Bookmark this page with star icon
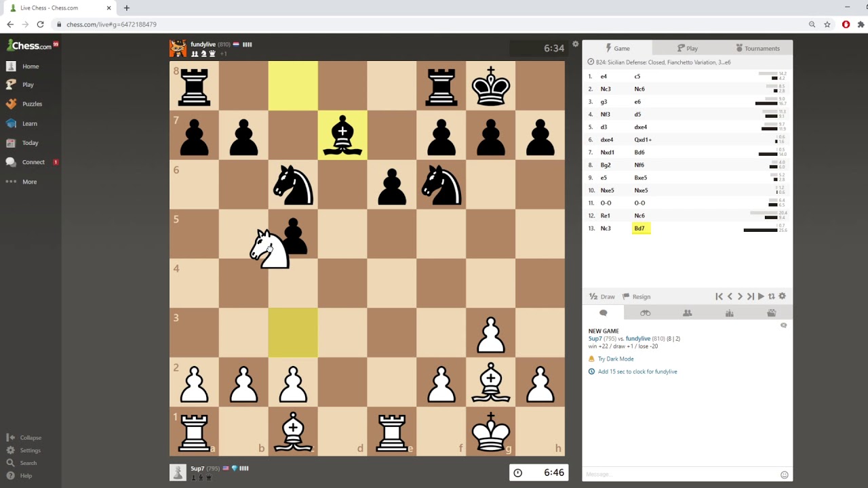868x488 pixels. tap(827, 24)
